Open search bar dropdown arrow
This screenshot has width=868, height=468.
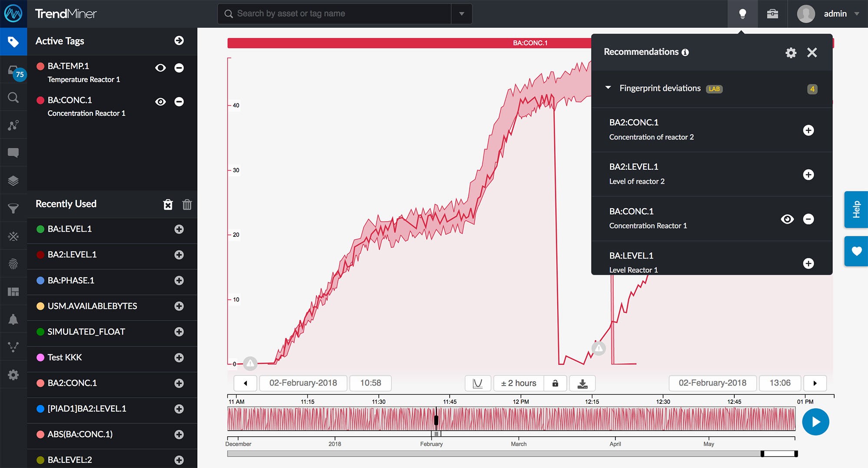[462, 14]
